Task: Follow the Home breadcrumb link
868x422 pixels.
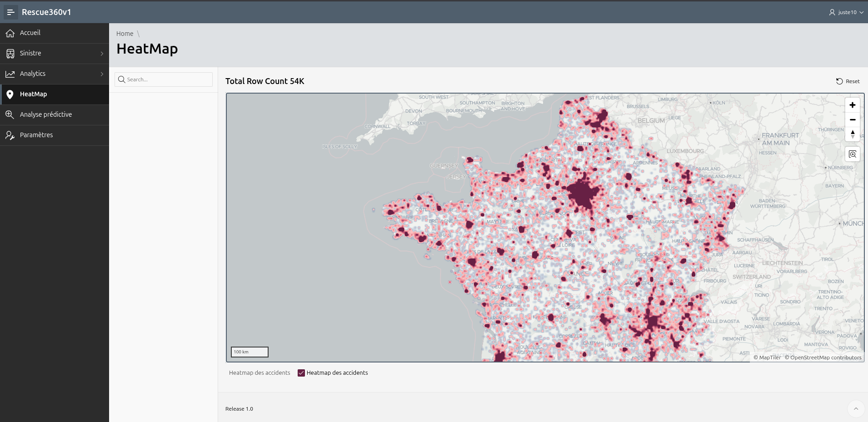Action: point(125,34)
